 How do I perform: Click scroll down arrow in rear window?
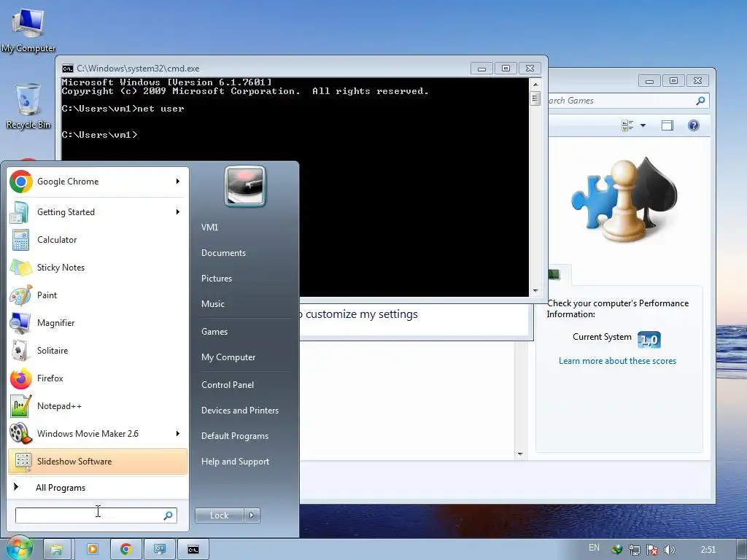pos(520,454)
